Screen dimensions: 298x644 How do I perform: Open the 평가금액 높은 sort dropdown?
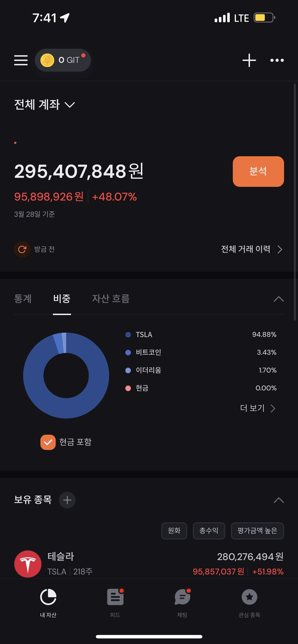pos(257,531)
